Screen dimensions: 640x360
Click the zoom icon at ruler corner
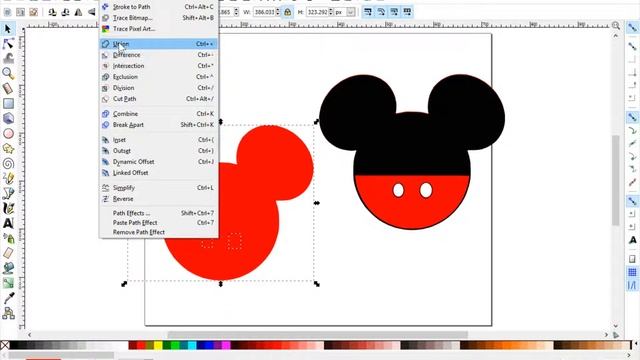616,26
